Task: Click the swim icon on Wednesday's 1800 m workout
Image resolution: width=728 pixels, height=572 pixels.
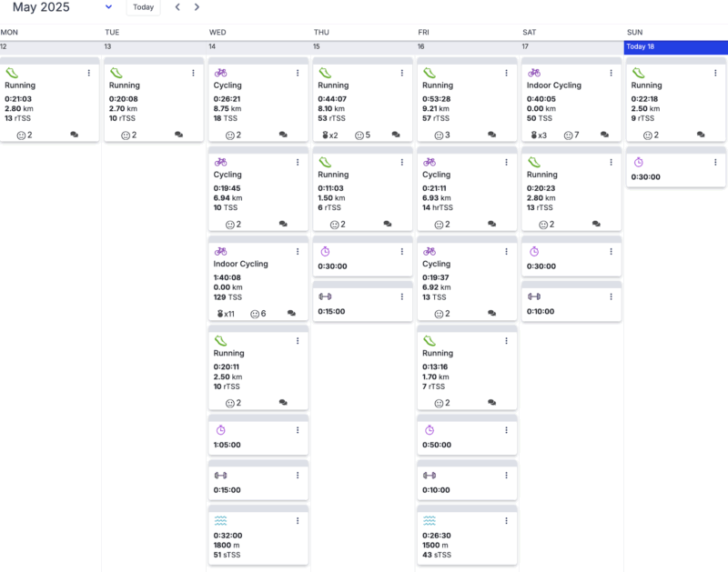Action: coord(220,520)
